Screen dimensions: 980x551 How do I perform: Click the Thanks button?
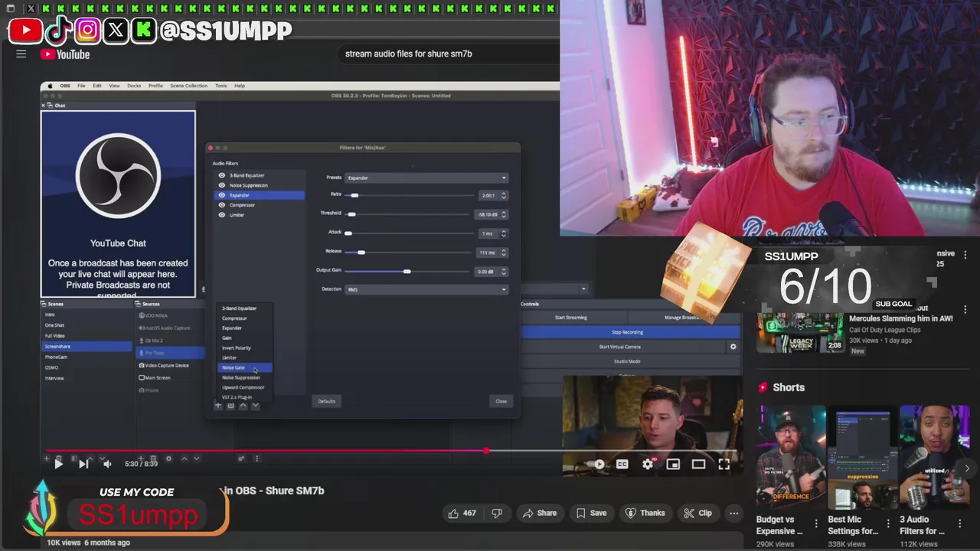[645, 513]
